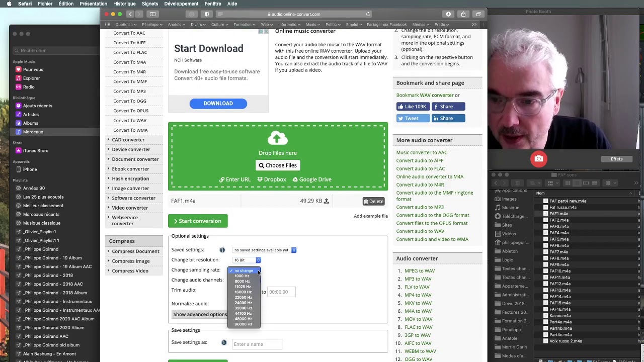Open the Quotidien bookmarks folder
The height and width of the screenshot is (362, 644).
tap(125, 24)
